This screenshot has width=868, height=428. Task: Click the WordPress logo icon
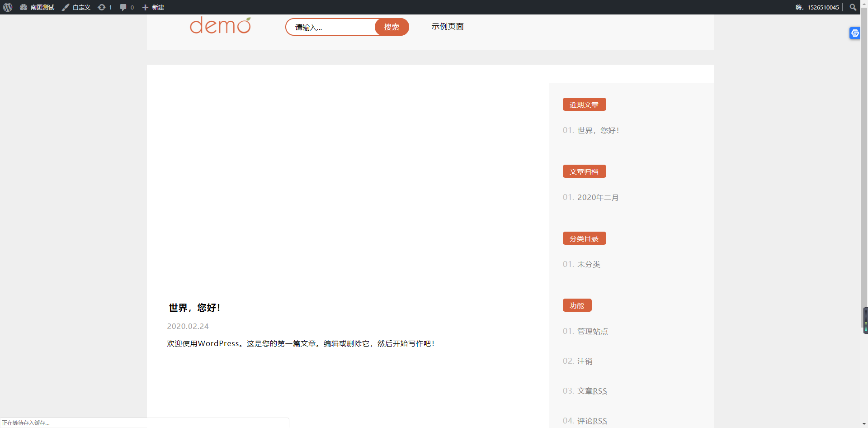tap(8, 7)
